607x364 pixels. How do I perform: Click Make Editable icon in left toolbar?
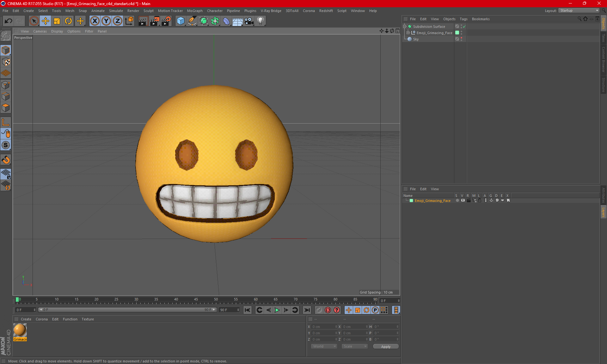click(x=6, y=36)
